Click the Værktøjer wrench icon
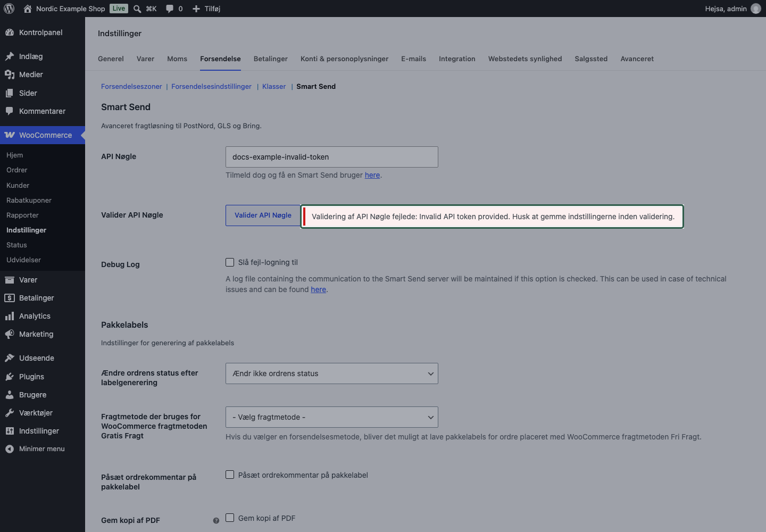 (x=10, y=413)
